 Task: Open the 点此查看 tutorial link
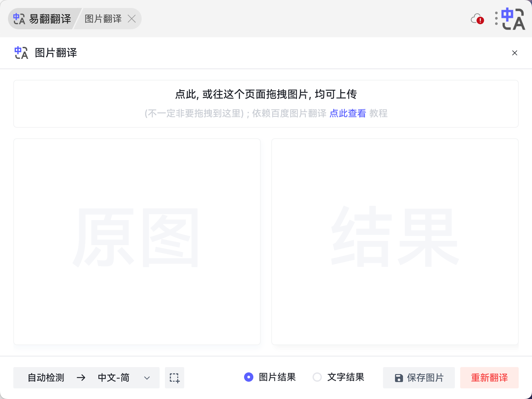click(x=347, y=113)
